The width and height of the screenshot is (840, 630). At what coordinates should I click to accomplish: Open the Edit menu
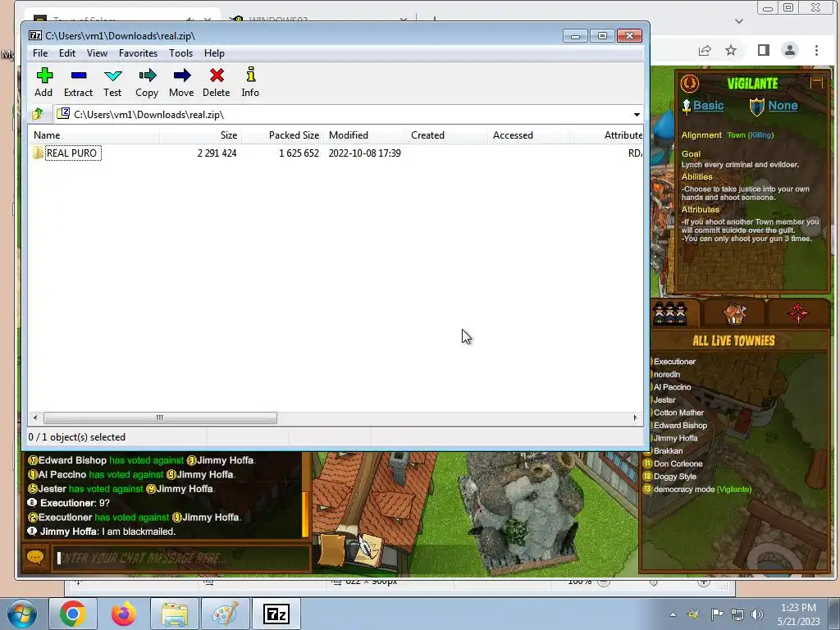point(67,53)
